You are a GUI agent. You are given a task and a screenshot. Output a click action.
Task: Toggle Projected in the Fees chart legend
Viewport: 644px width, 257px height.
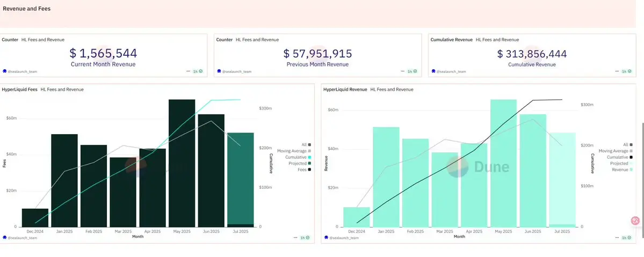point(299,163)
